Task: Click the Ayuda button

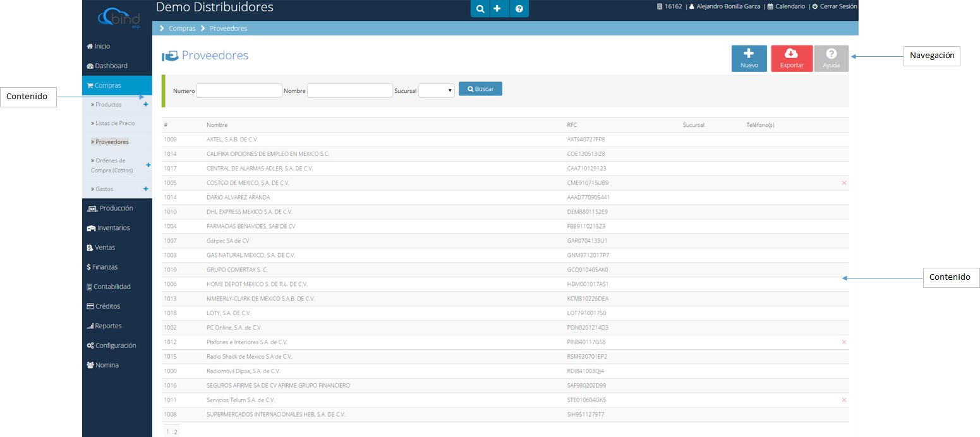Action: (832, 58)
